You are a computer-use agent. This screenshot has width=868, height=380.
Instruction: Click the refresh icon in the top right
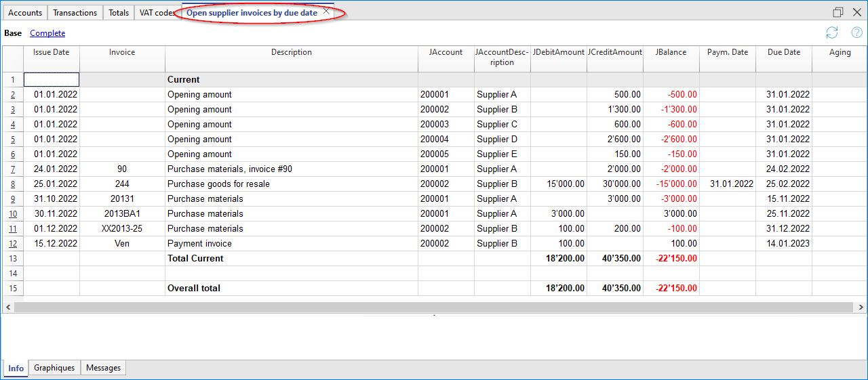click(x=831, y=33)
